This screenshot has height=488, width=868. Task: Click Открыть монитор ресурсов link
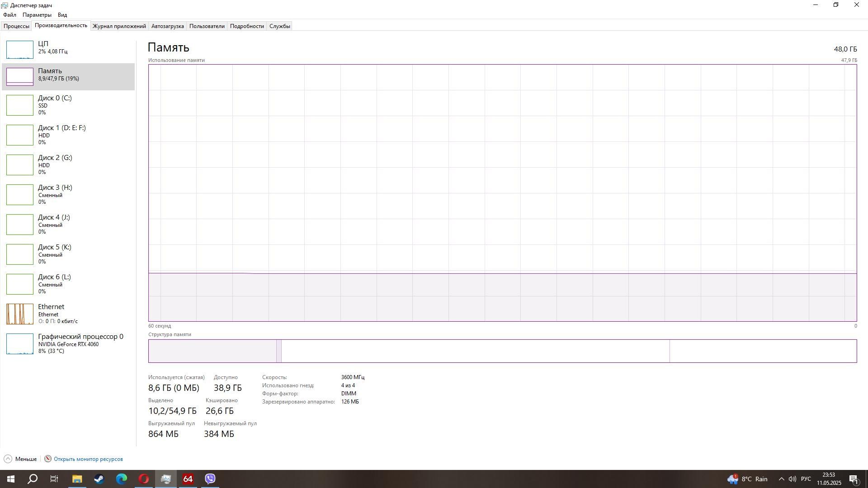[x=88, y=459]
